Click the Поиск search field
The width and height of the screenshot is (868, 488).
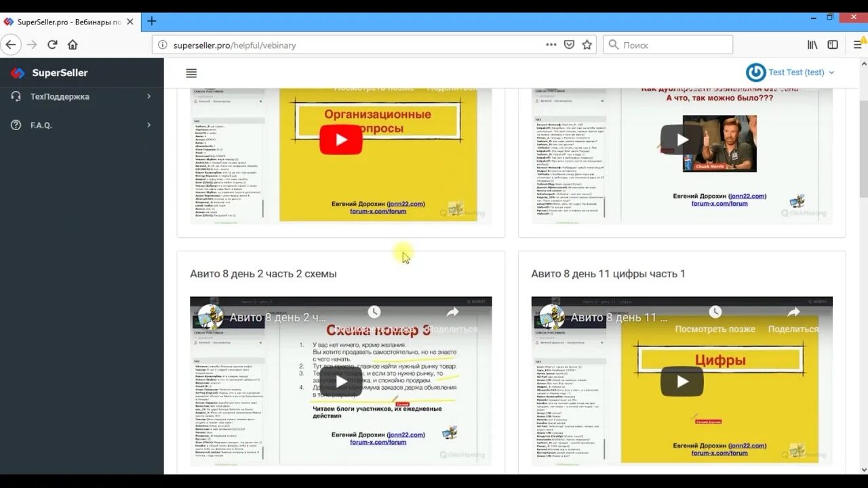point(668,45)
